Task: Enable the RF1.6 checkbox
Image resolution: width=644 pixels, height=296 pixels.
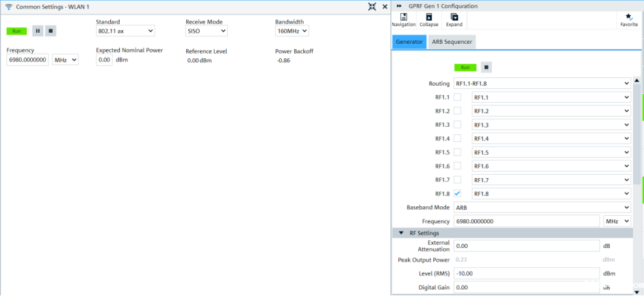Action: [x=457, y=166]
